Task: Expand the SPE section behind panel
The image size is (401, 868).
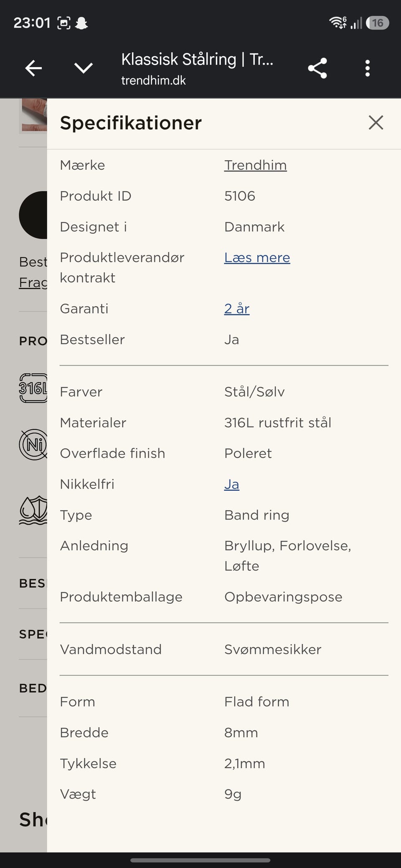Action: [33, 634]
